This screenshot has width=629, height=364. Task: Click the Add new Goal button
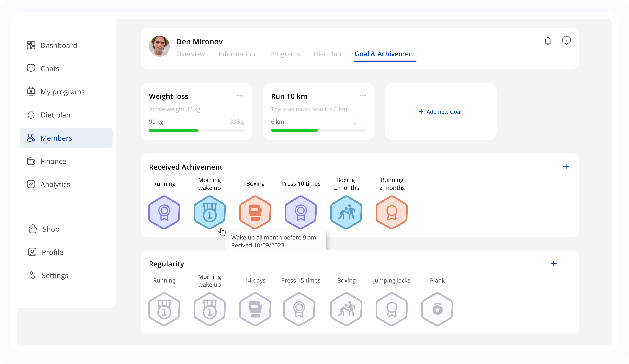click(440, 112)
